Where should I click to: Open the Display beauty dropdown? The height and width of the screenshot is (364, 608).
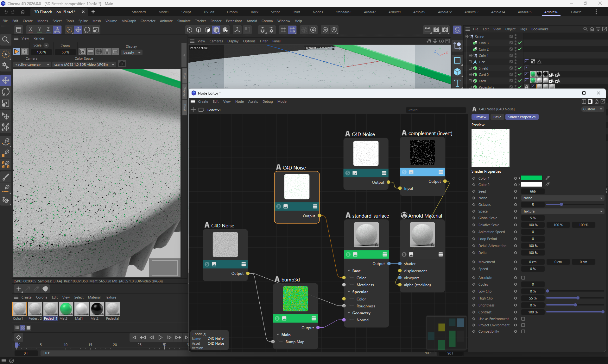[x=132, y=52]
